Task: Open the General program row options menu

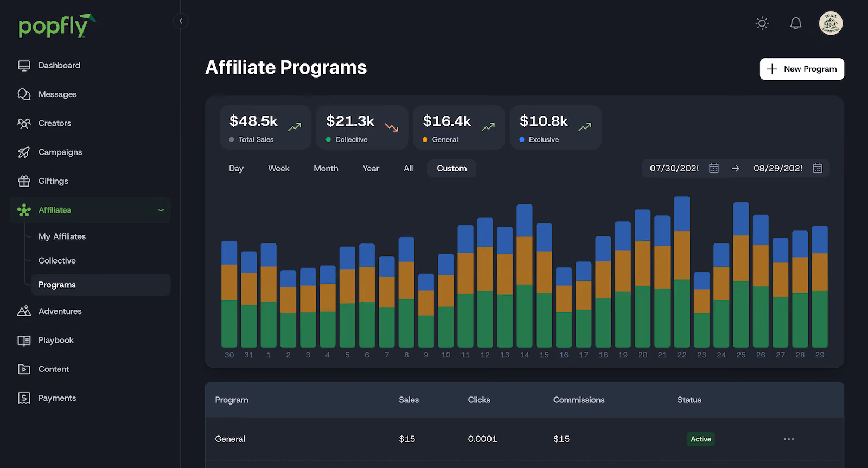Action: click(789, 439)
